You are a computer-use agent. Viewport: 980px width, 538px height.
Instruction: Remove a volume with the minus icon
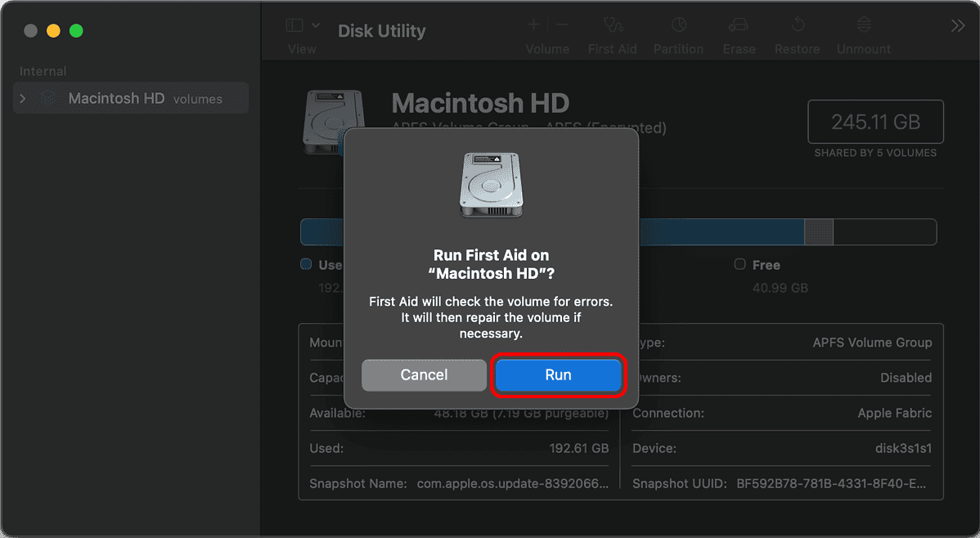(562, 25)
